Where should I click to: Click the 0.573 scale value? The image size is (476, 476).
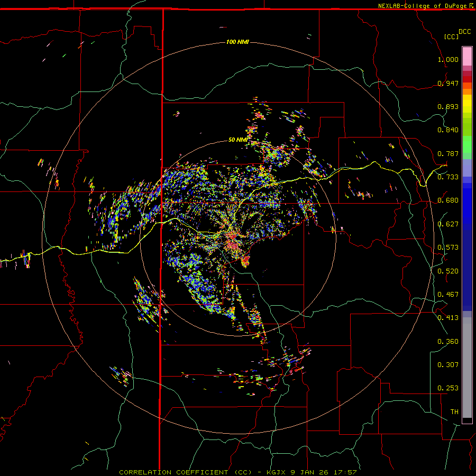(448, 248)
